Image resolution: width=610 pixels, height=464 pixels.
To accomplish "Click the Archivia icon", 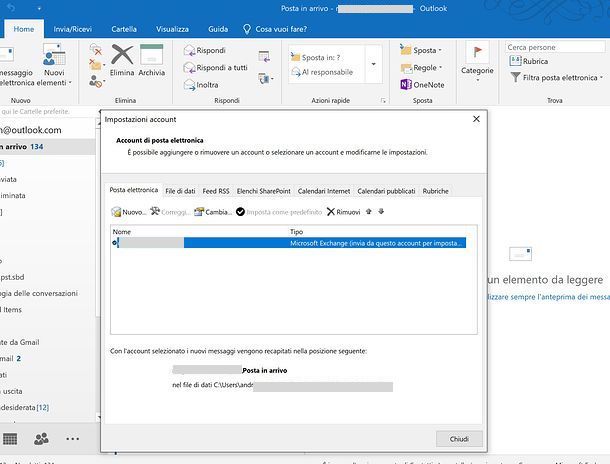I will coord(151,54).
